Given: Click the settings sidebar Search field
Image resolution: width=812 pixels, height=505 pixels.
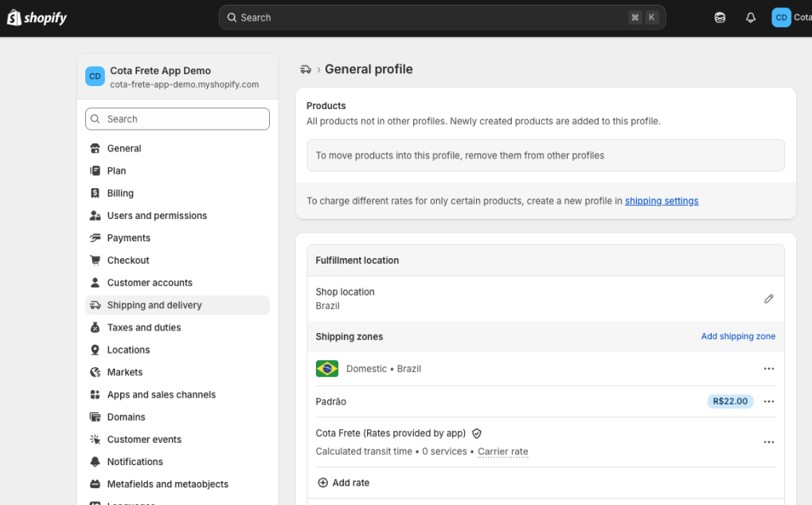Looking at the screenshot, I should tap(178, 119).
